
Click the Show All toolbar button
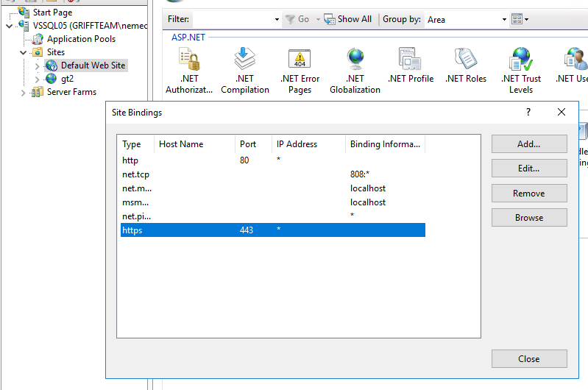coord(348,19)
